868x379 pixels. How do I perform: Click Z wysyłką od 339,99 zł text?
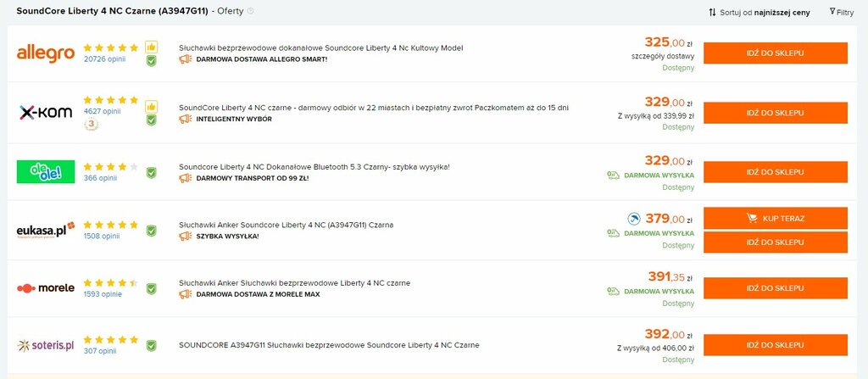(x=656, y=116)
